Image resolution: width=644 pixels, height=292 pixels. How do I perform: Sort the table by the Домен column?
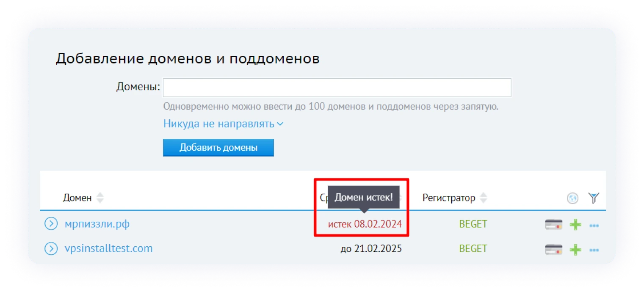click(x=99, y=197)
